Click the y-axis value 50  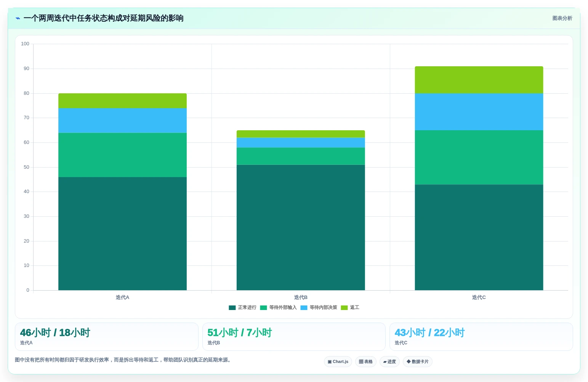coord(26,167)
